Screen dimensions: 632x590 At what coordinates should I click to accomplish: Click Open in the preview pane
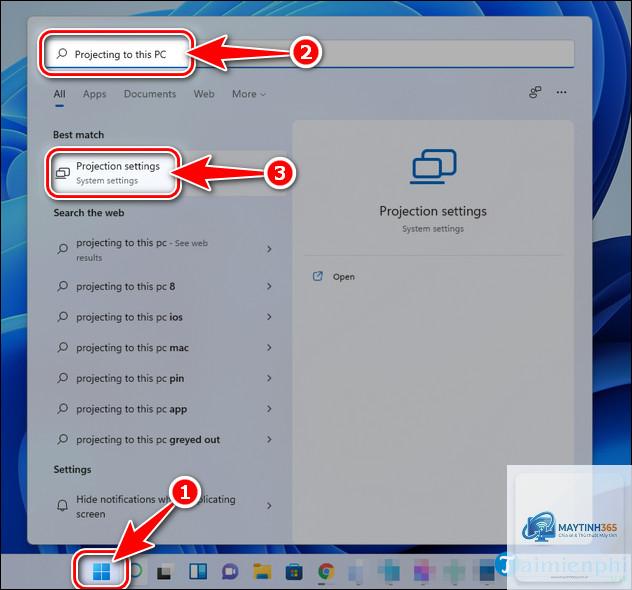(x=344, y=277)
